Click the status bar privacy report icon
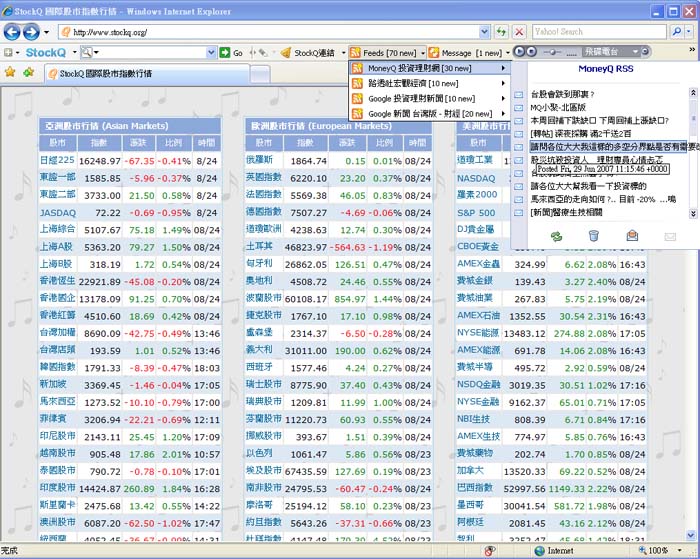The height and width of the screenshot is (559, 700). tap(490, 551)
